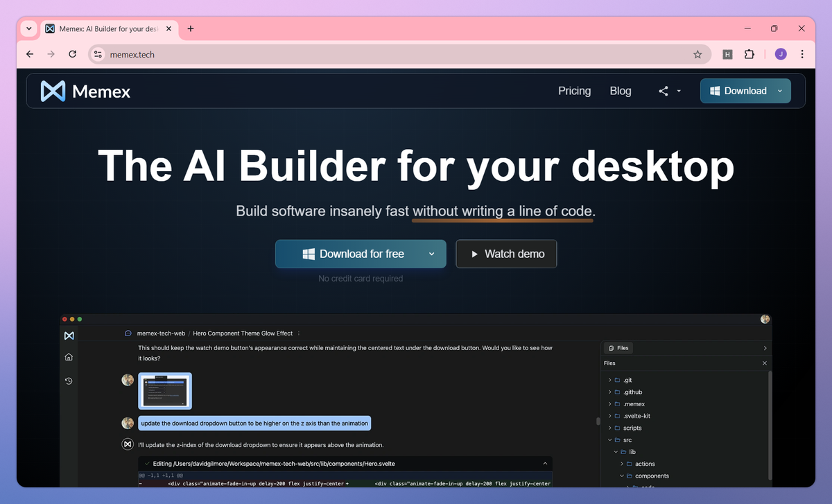Click the user avatar beside the update message
This screenshot has width=832, height=504.
click(x=128, y=423)
